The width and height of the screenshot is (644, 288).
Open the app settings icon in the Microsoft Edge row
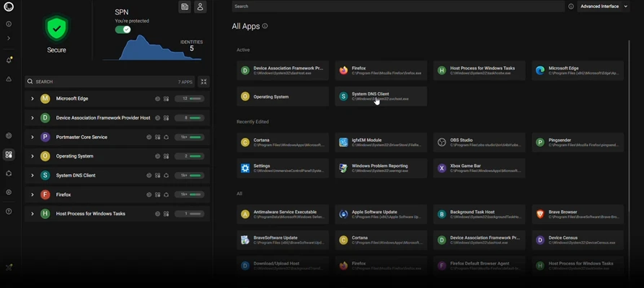coord(167,99)
